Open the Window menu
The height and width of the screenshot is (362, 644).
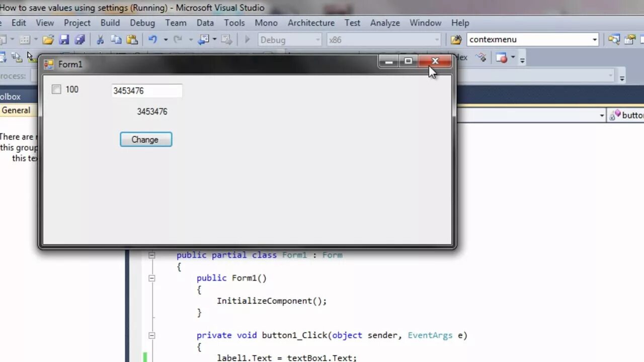pyautogui.click(x=425, y=23)
